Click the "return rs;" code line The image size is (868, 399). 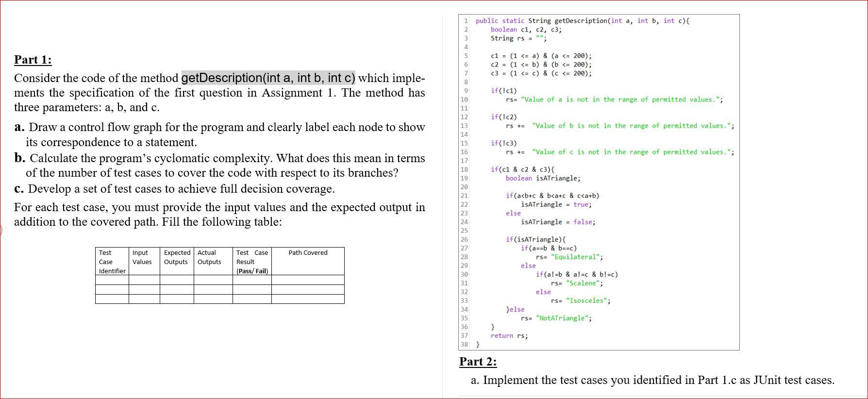[x=509, y=335]
